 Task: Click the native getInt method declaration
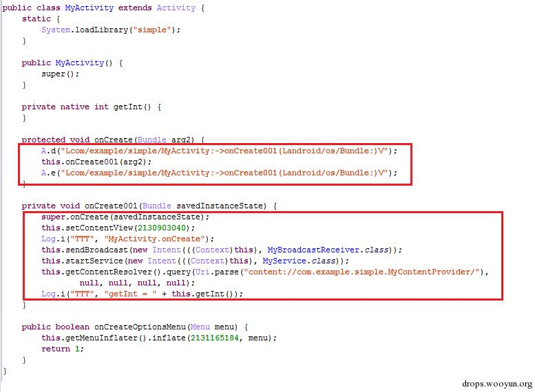[x=91, y=107]
